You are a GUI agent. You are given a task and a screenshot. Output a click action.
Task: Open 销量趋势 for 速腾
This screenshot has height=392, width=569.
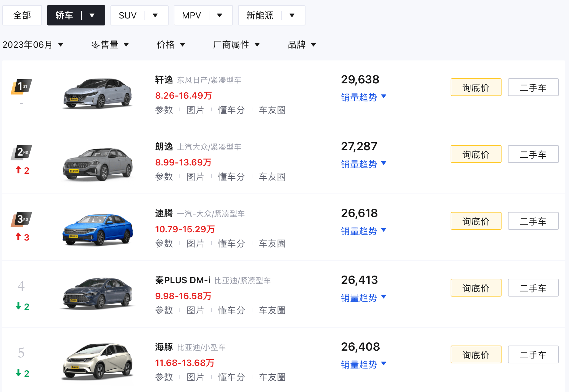(x=363, y=231)
